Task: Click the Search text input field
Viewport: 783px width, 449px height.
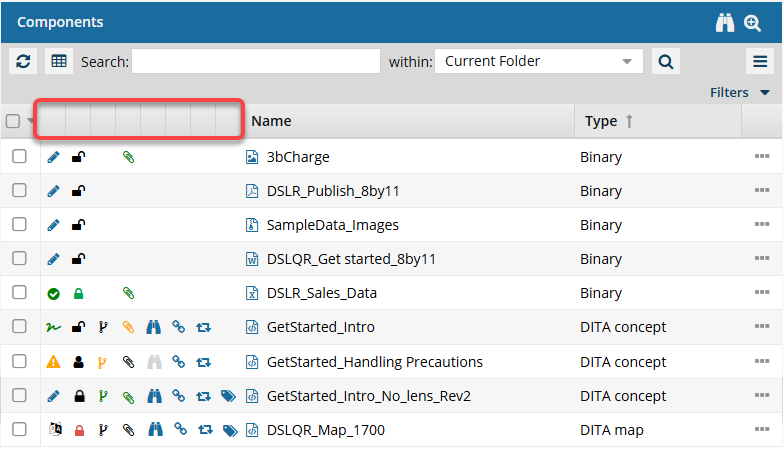Action: [256, 61]
